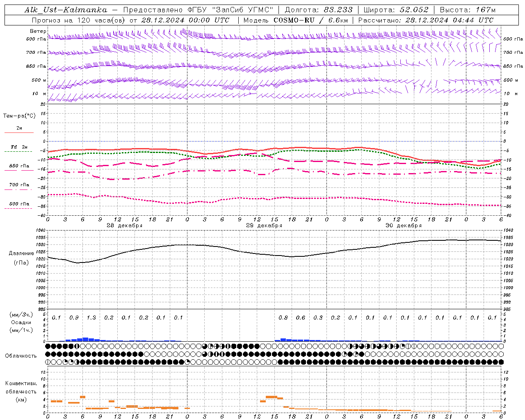Click the 0.8 precipitation amount value
This screenshot has width=525, height=420.
(283, 318)
